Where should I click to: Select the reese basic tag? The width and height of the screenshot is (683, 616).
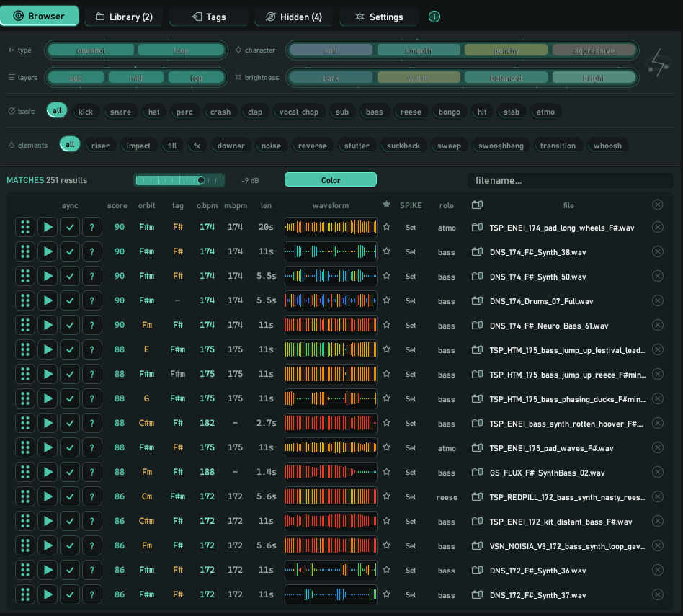411,112
